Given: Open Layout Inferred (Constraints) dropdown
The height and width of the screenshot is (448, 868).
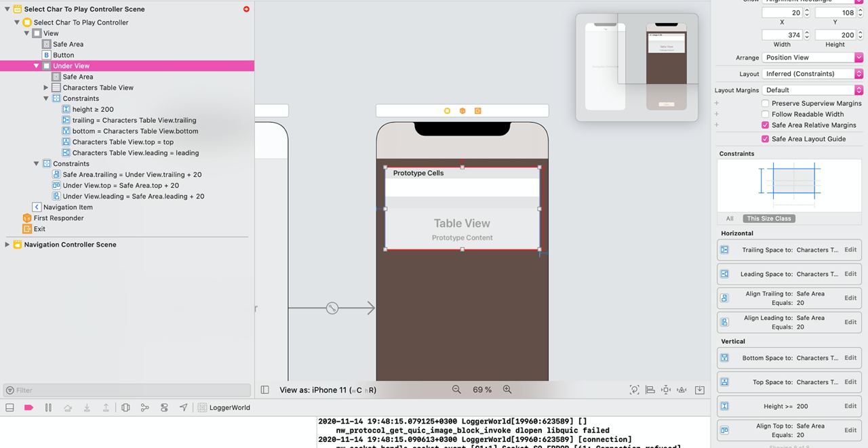Looking at the screenshot, I should 812,74.
